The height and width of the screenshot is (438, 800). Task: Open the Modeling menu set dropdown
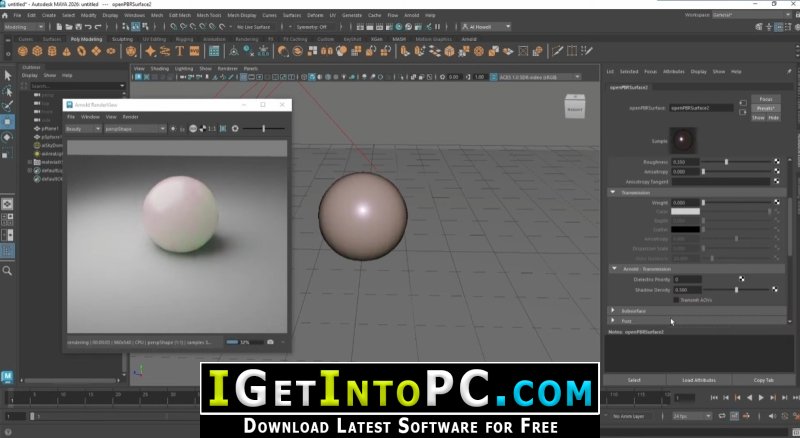point(24,27)
